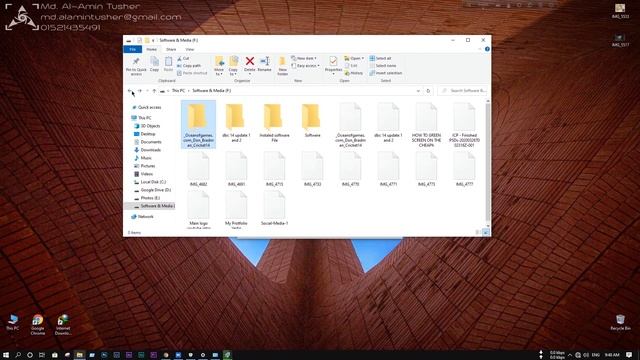Click the Forward navigation arrow
640x360 pixels.
pyautogui.click(x=140, y=91)
